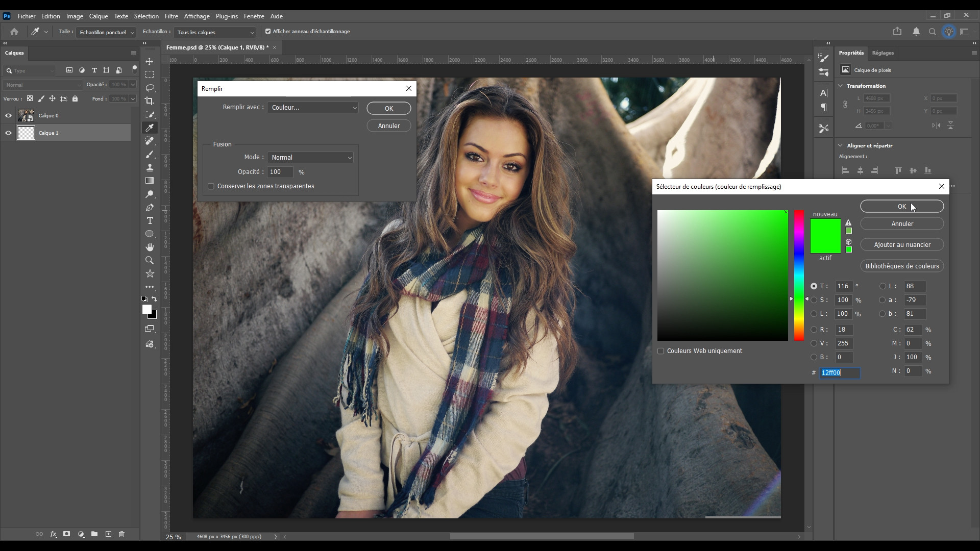The height and width of the screenshot is (551, 980).
Task: Open the Filtre menu
Action: click(x=171, y=16)
